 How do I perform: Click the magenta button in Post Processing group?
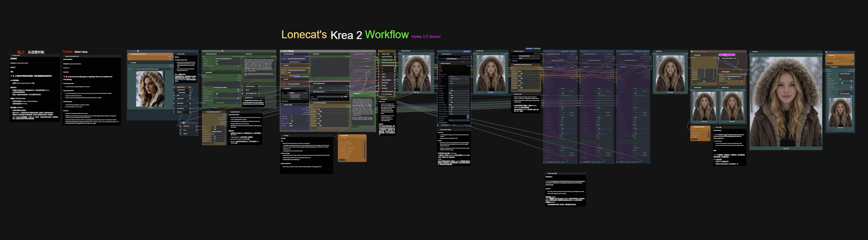point(727,55)
